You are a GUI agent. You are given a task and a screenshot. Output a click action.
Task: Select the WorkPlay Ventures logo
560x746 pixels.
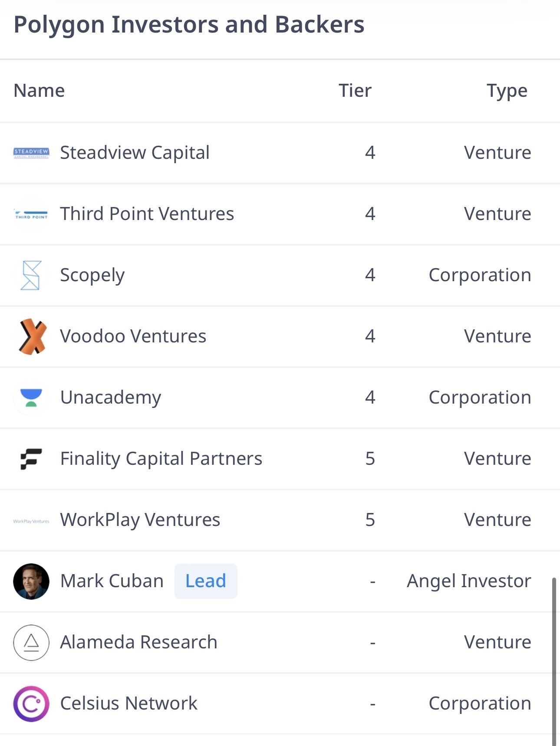(x=31, y=521)
